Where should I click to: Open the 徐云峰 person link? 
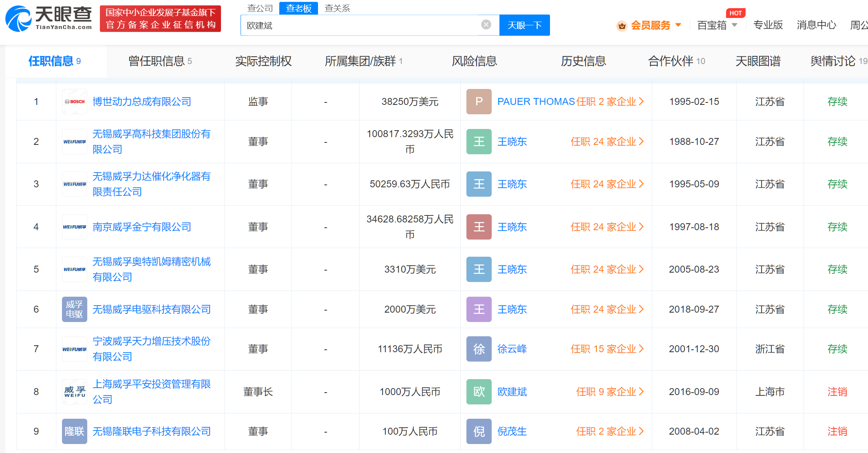click(512, 349)
